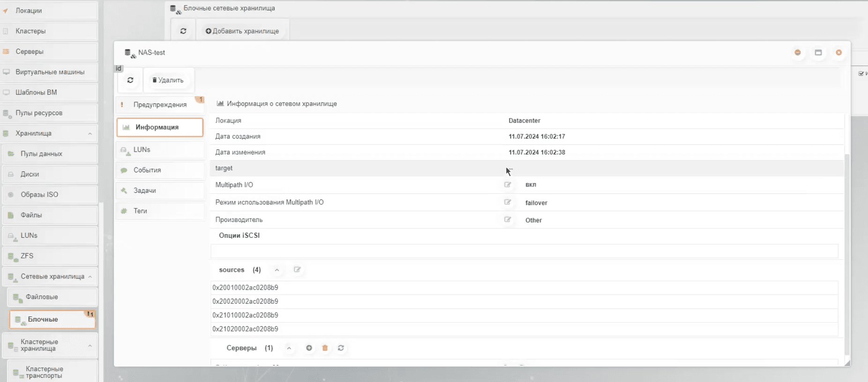Collapse the Серверы section
Screen dimensions: 868x382
[289, 348]
